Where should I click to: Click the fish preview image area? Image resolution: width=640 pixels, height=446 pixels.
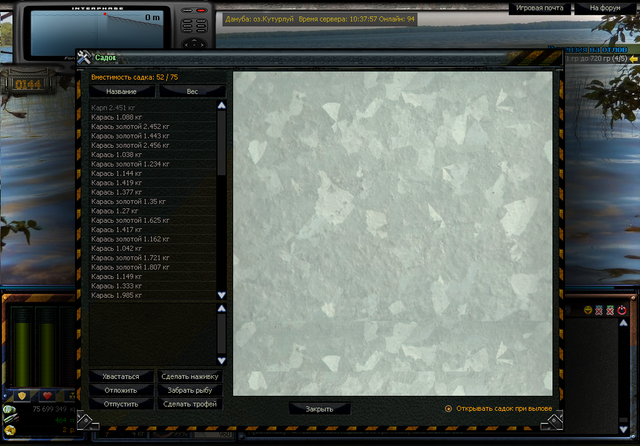[393, 234]
